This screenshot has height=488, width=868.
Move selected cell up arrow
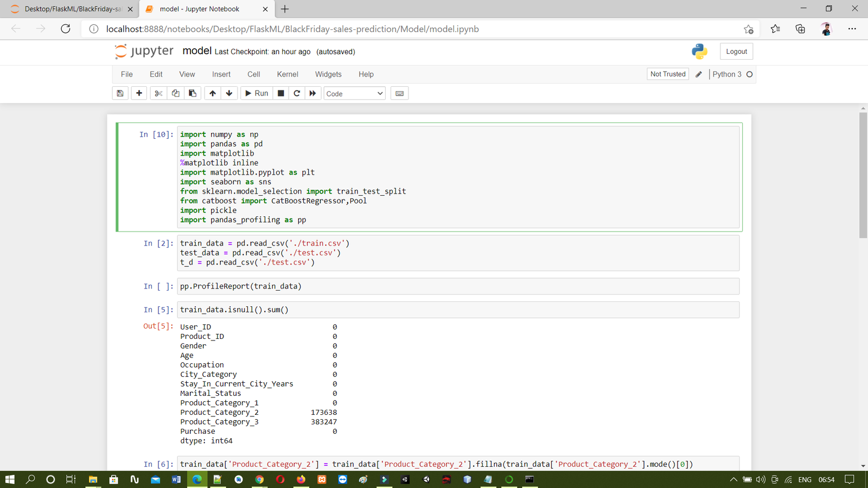213,93
